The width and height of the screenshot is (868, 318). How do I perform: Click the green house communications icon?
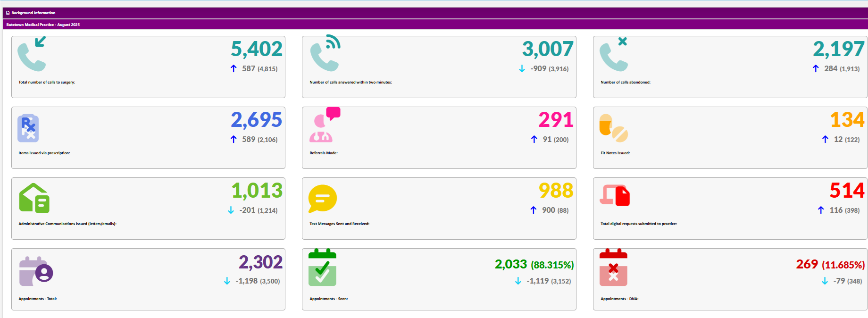[34, 198]
